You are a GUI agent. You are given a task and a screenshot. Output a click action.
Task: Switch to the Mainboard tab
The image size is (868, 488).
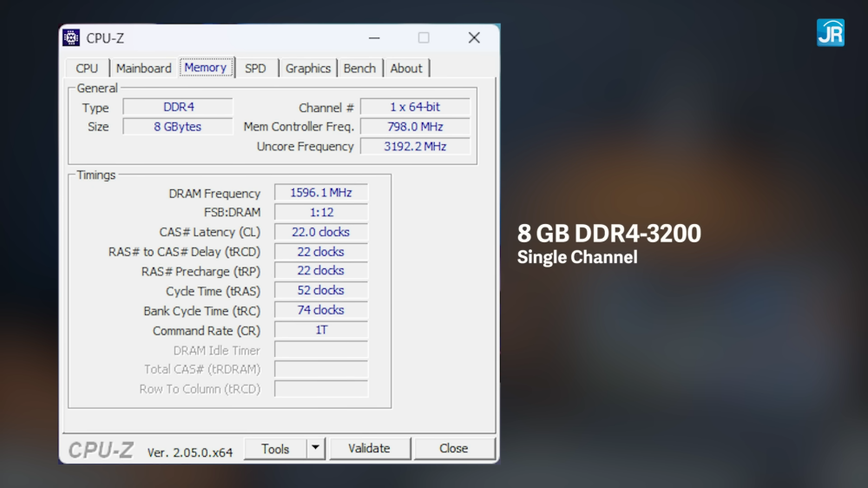[x=143, y=69]
